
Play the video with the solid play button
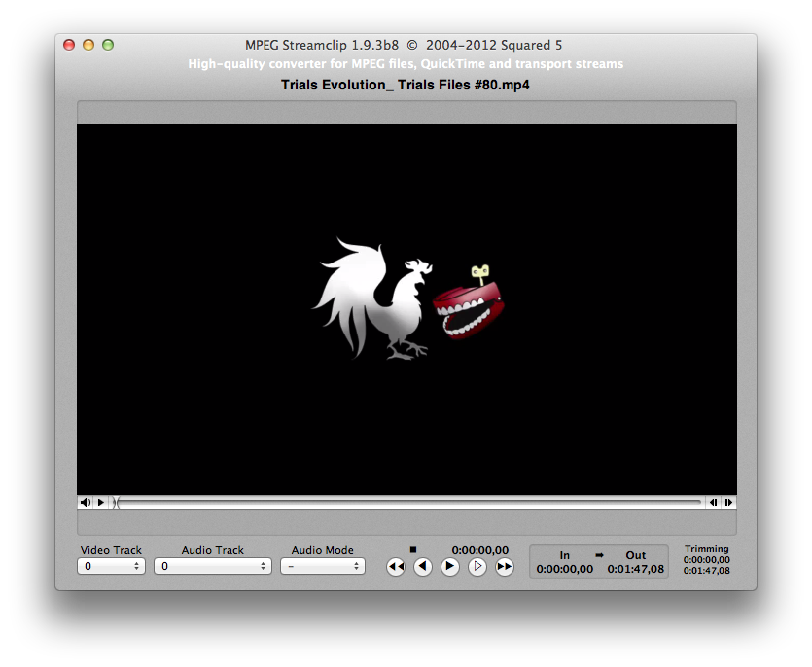[450, 566]
